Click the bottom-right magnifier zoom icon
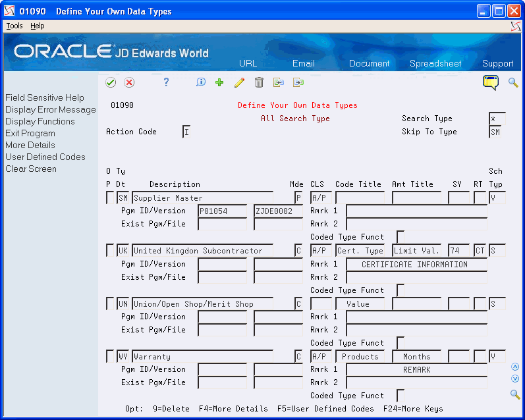Screen dimensions: 525x420 pos(515,394)
